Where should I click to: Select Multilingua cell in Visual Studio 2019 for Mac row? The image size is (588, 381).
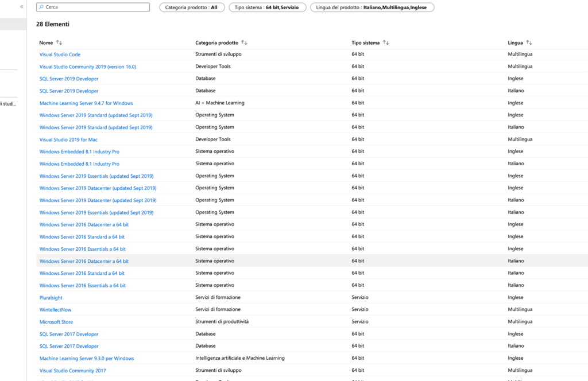520,139
